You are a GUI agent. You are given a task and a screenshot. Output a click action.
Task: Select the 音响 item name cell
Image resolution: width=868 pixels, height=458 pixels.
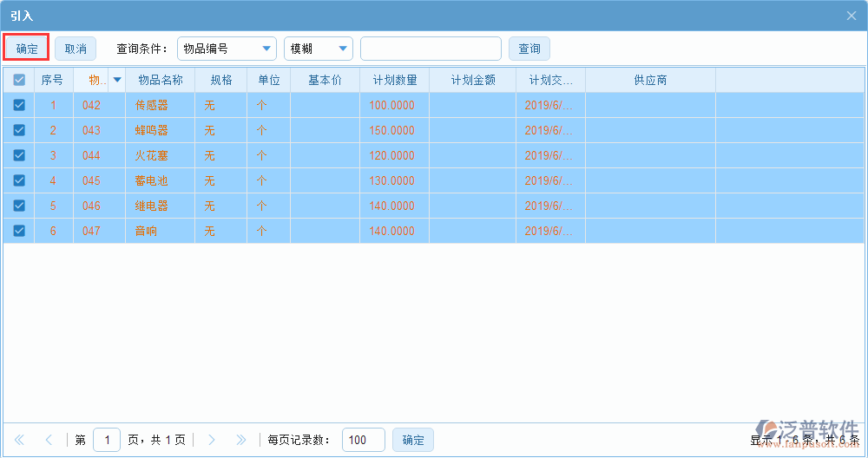click(160, 231)
